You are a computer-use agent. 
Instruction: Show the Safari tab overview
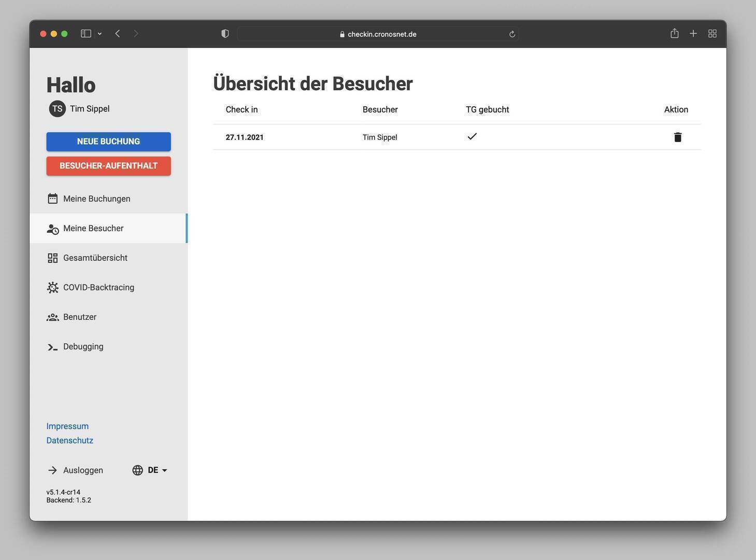(712, 34)
